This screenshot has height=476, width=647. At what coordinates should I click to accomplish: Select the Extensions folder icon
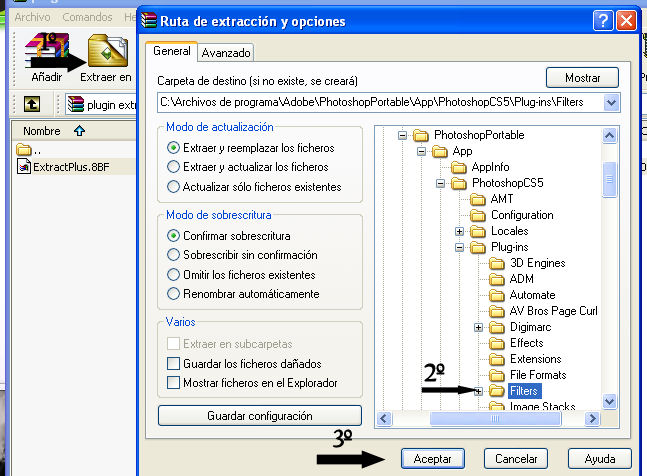click(x=497, y=359)
